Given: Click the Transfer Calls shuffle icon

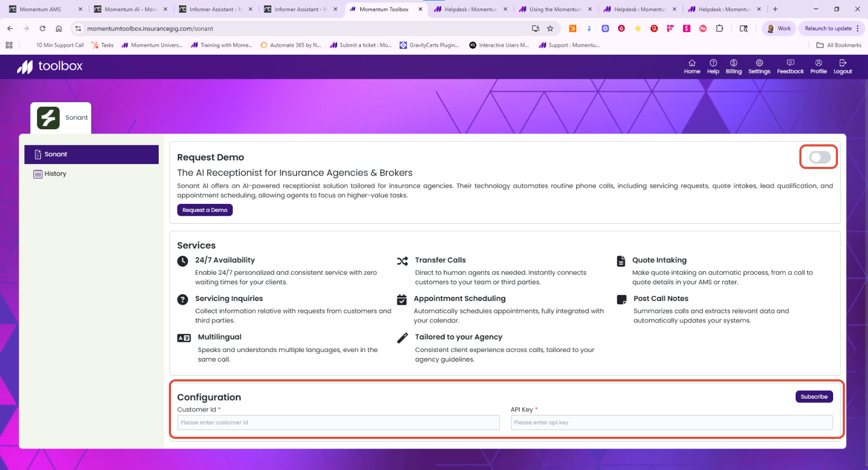Looking at the screenshot, I should click(x=402, y=261).
